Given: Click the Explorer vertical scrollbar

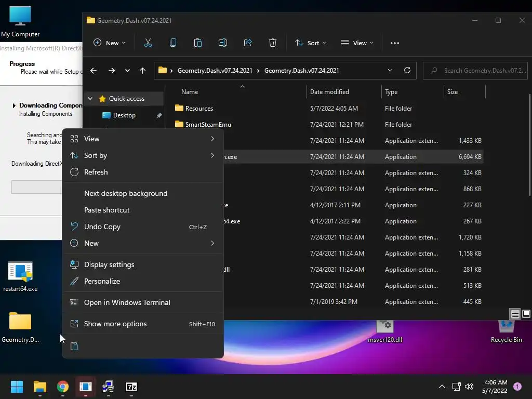Looking at the screenshot, I should tap(529, 146).
